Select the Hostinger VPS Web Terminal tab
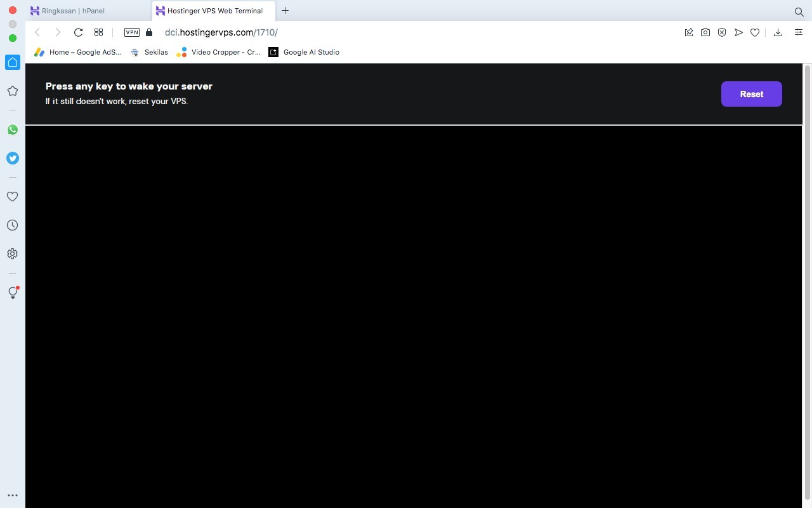 tap(214, 11)
